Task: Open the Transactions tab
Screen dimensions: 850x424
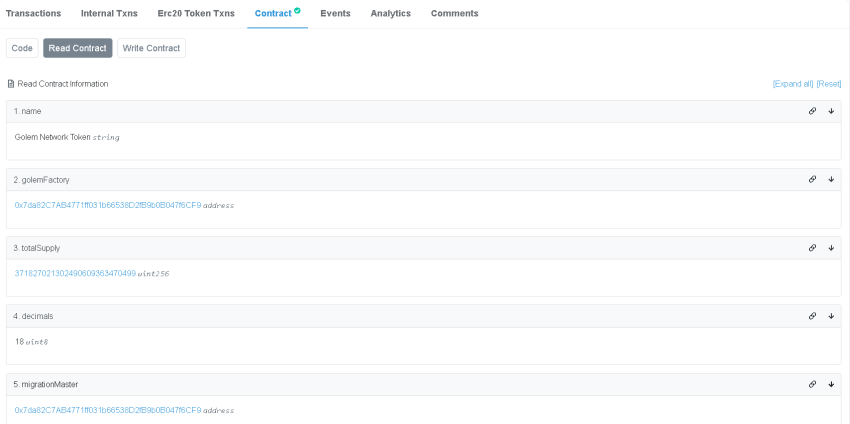Action: click(x=34, y=14)
